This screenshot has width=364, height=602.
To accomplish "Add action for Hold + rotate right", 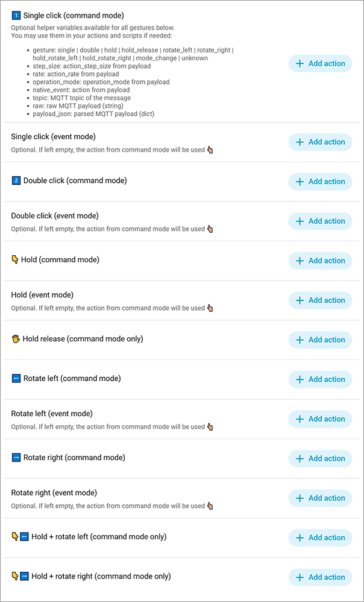I will (x=320, y=577).
